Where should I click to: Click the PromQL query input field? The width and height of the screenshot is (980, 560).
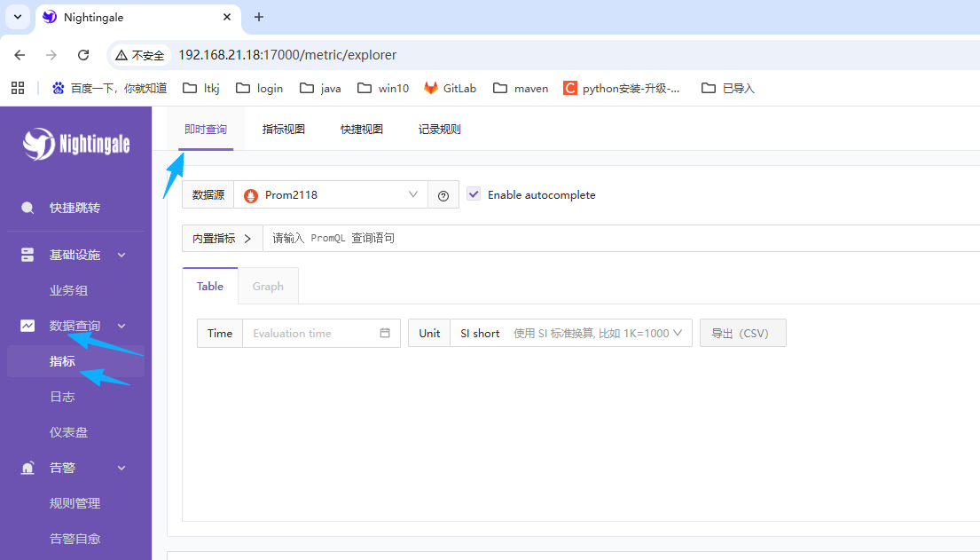[621, 239]
